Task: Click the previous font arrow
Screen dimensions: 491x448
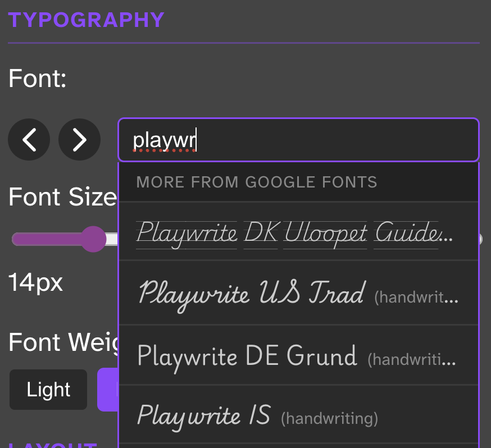Action: point(29,139)
